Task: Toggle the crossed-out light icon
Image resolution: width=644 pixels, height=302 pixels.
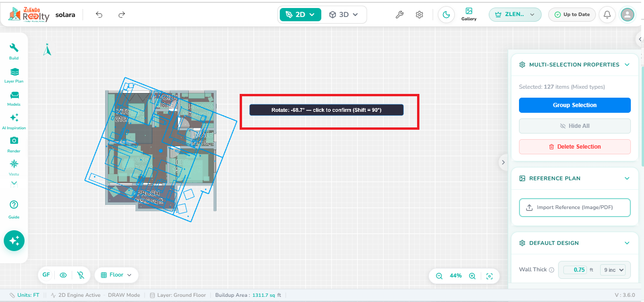Action: tap(81, 275)
